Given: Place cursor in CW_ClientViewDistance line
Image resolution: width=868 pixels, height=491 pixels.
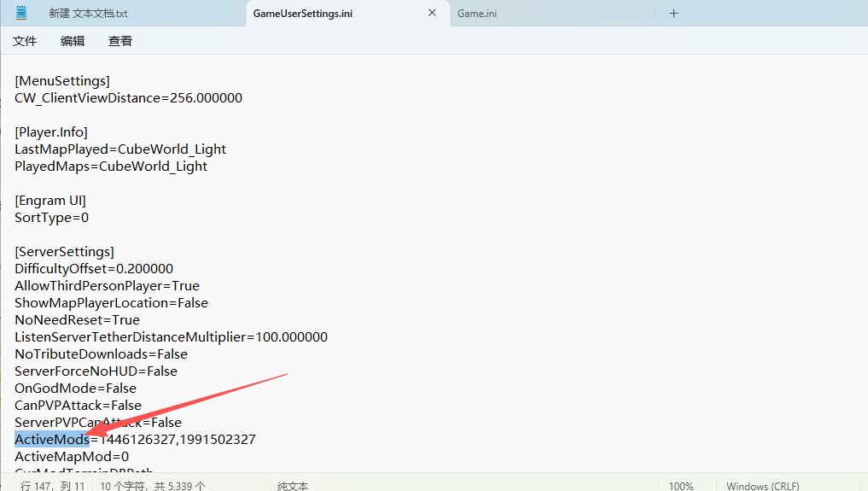Looking at the screenshot, I should pyautogui.click(x=128, y=97).
